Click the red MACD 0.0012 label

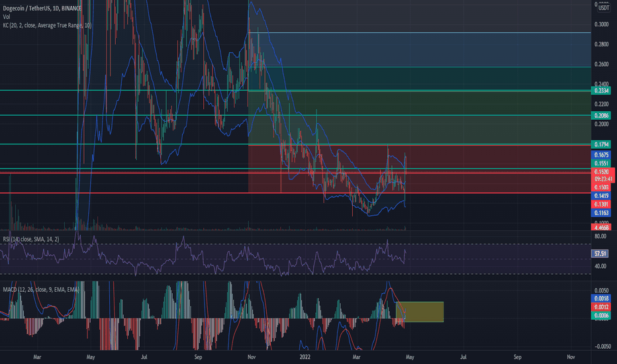pos(601,307)
